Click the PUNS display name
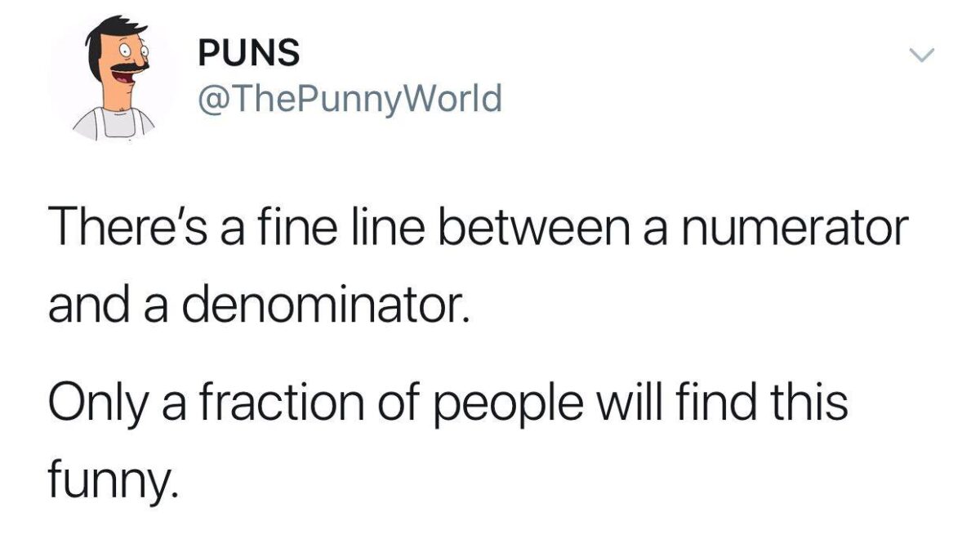The width and height of the screenshot is (980, 539). point(249,55)
